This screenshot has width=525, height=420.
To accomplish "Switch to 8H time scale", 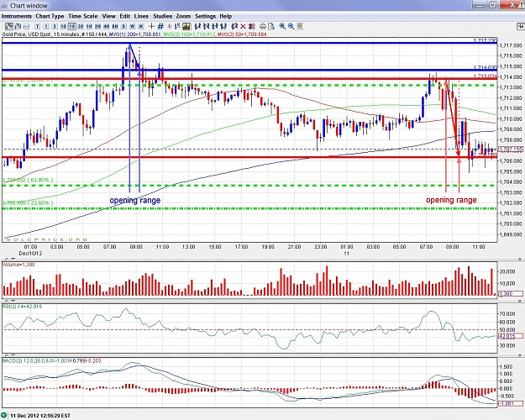I will point(115,26).
